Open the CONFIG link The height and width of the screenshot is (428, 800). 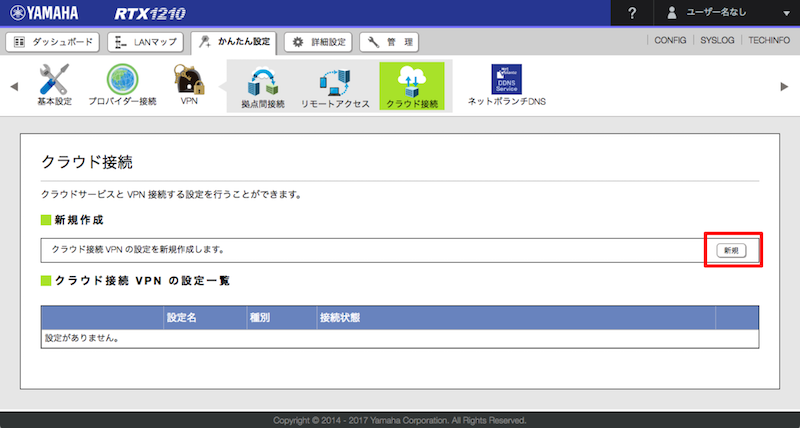pos(670,41)
